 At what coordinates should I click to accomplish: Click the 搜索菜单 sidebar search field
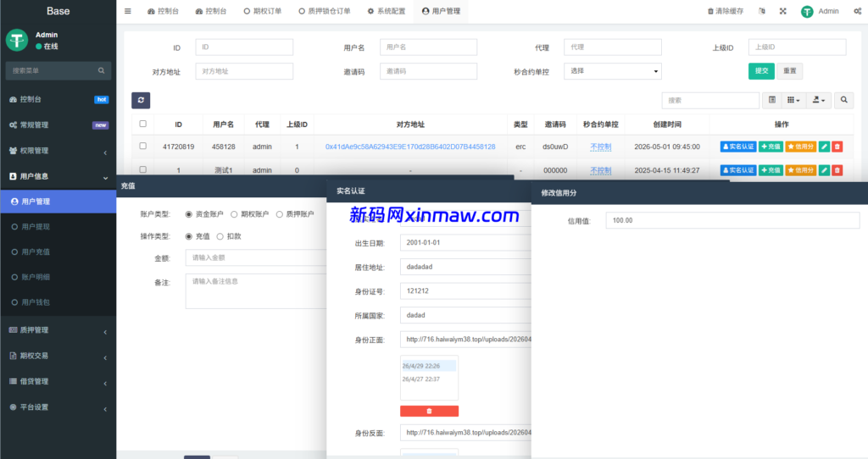tap(52, 71)
